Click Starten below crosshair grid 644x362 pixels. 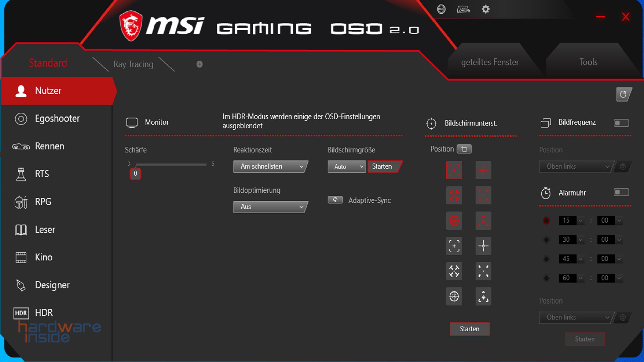[469, 329]
